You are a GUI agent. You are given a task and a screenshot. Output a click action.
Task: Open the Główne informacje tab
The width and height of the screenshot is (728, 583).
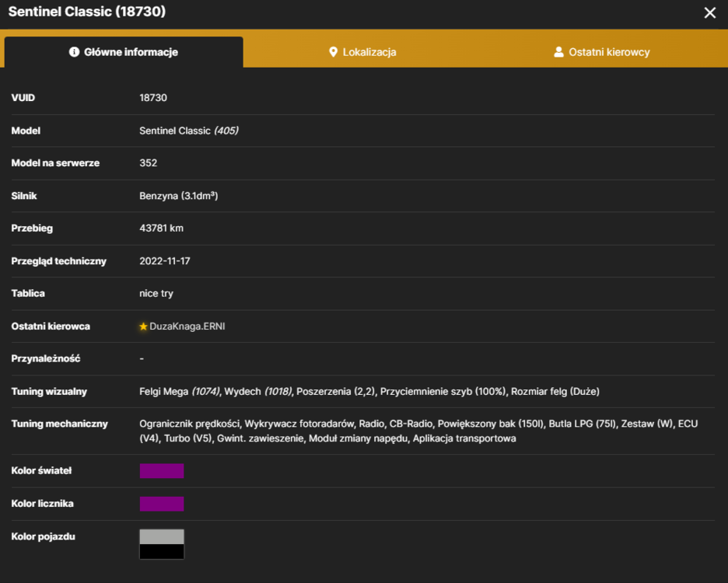pyautogui.click(x=124, y=52)
